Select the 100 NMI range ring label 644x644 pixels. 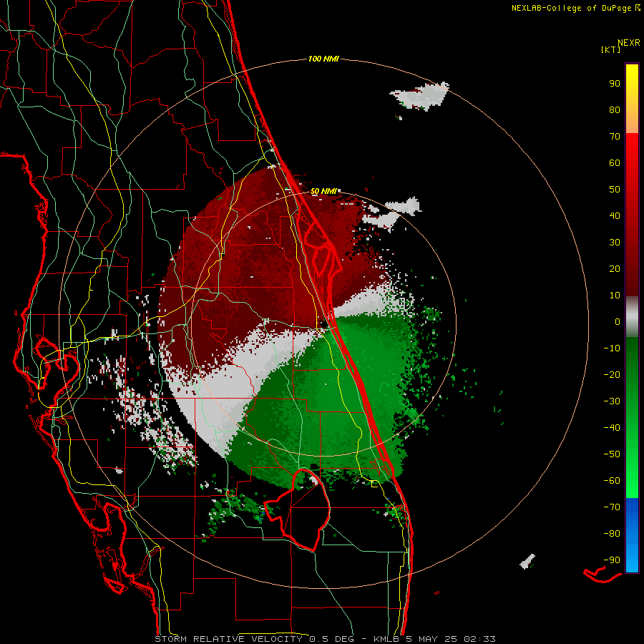tap(323, 59)
